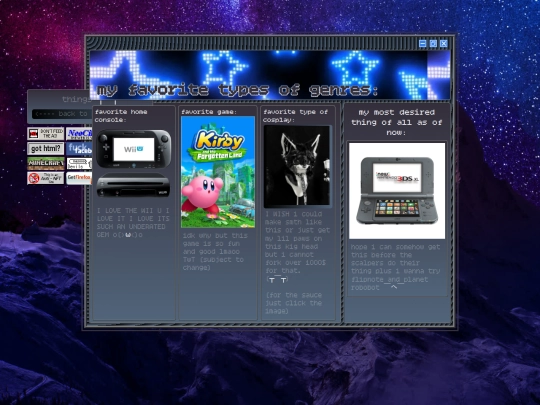Click "favorite type of cosplay:" heading
540x405 pixels.
point(295,116)
